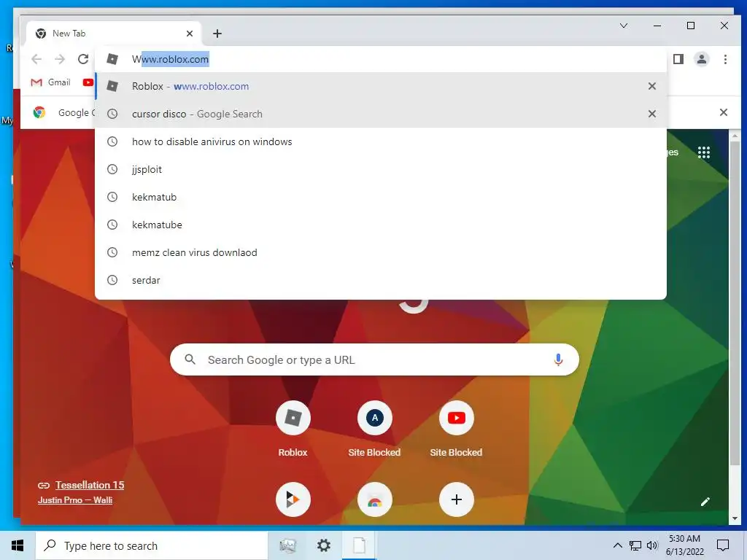This screenshot has height=560, width=747.
Task: Reload the page with the refresh icon
Action: click(x=83, y=59)
